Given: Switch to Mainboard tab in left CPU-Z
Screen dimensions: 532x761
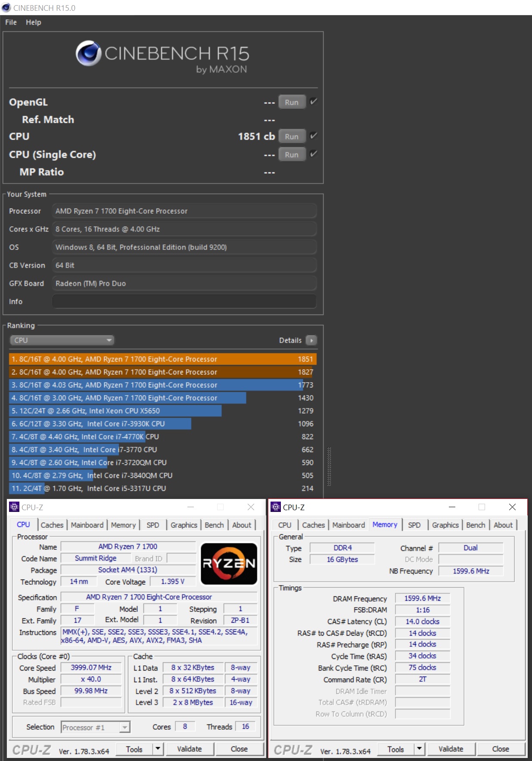Looking at the screenshot, I should [x=87, y=525].
